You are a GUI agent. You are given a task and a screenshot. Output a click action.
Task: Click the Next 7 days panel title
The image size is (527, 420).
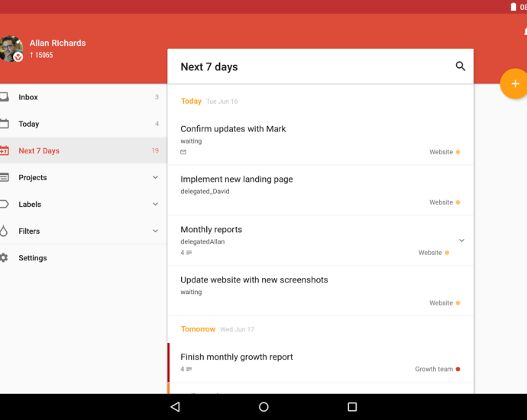tap(209, 67)
